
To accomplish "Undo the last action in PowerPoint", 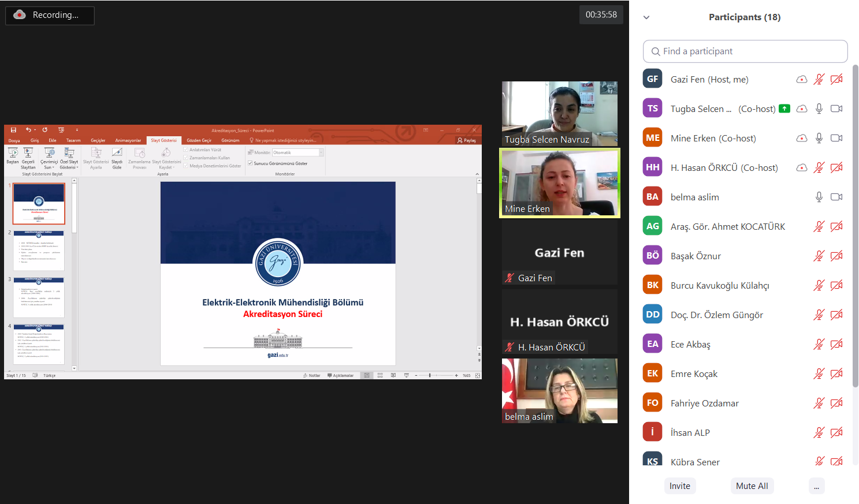I will 28,130.
